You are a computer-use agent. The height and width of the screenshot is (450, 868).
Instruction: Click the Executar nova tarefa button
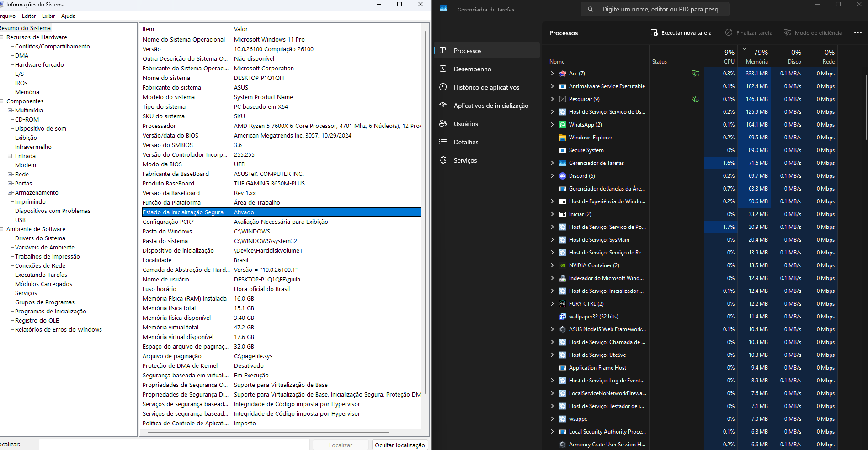coord(681,32)
